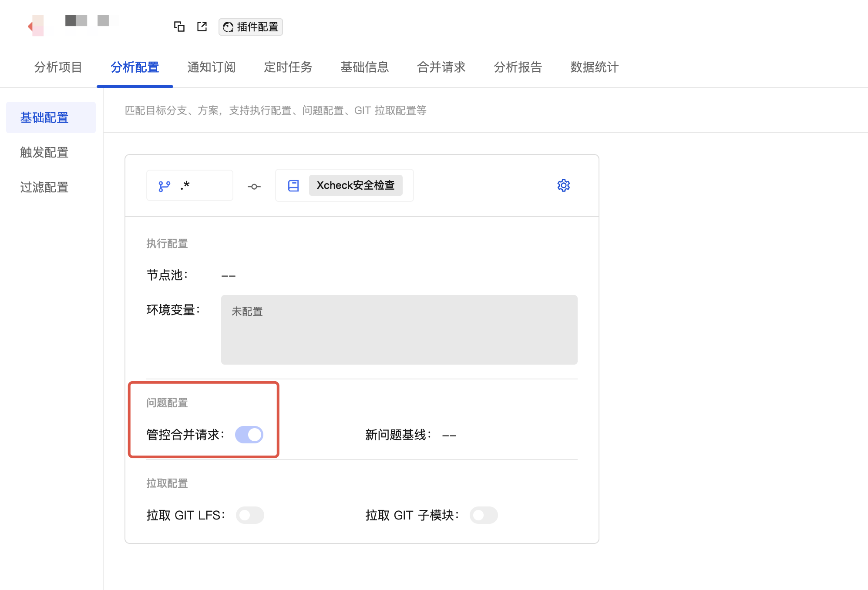Open the 插件配置 button
This screenshot has width=868, height=590.
coord(251,27)
